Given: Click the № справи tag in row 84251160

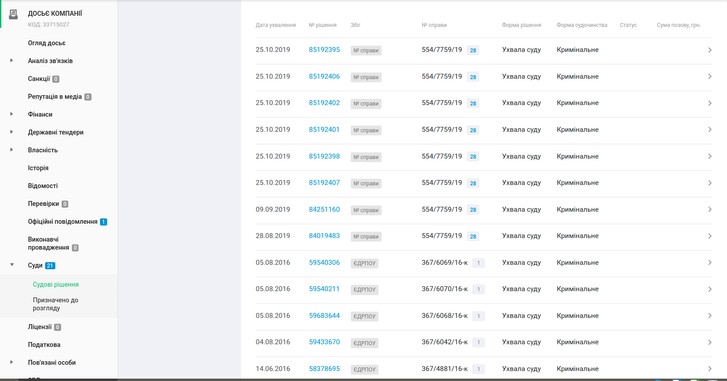Looking at the screenshot, I should coord(366,210).
